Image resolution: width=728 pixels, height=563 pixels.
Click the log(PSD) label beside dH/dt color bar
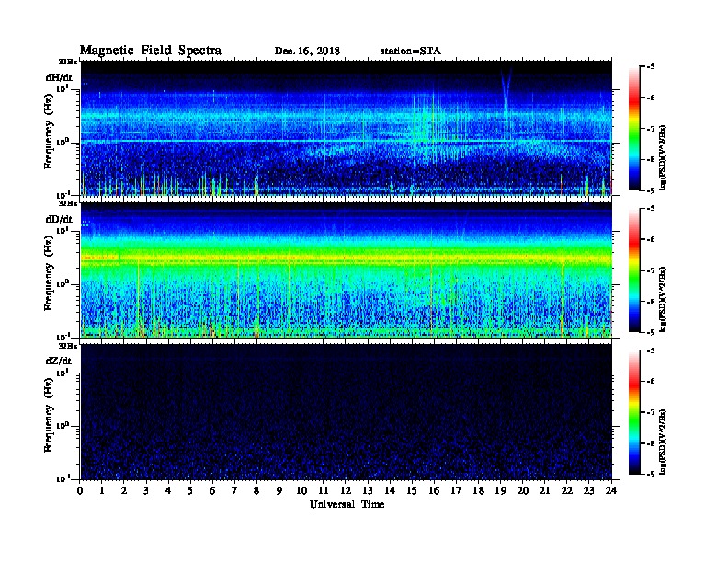point(663,157)
